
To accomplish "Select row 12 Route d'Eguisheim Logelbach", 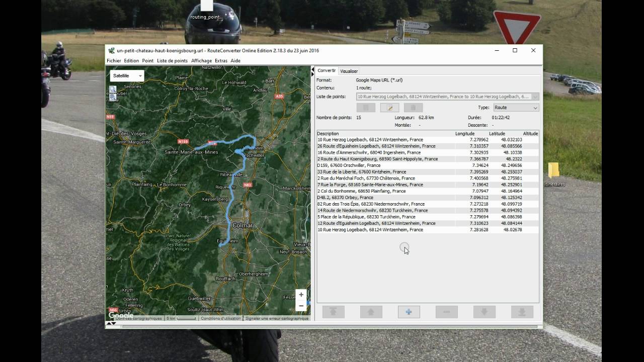I will (428, 223).
